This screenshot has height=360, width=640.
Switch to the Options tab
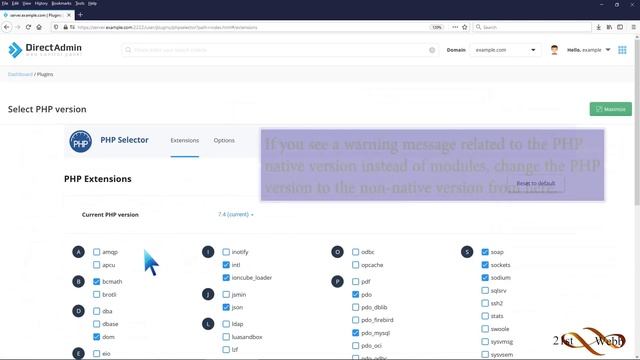point(224,140)
